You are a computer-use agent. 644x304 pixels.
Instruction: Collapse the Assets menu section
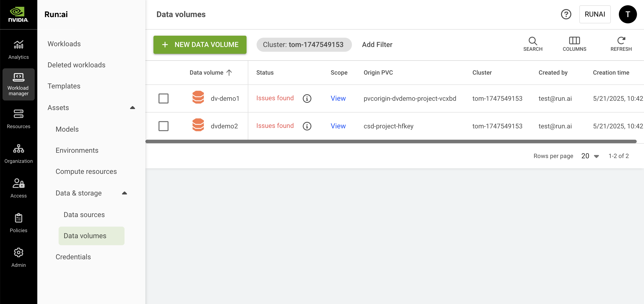click(132, 108)
